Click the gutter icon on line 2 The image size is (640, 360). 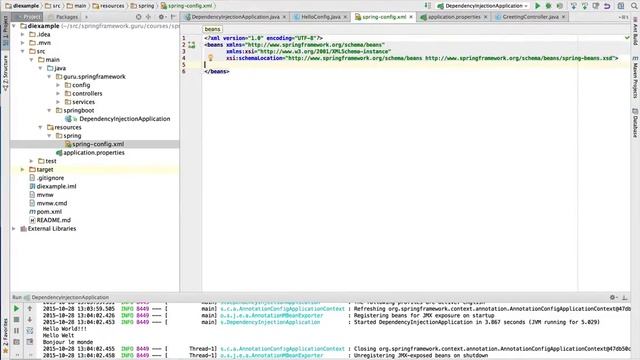click(191, 45)
